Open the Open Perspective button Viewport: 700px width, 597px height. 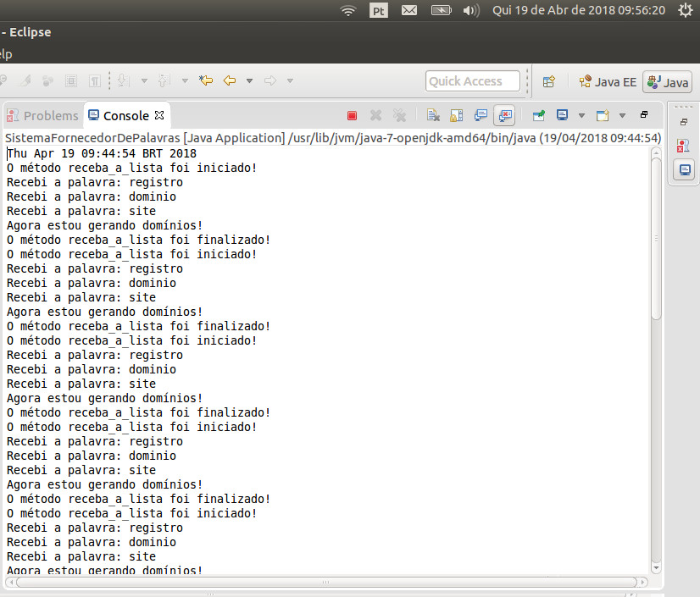coord(548,81)
